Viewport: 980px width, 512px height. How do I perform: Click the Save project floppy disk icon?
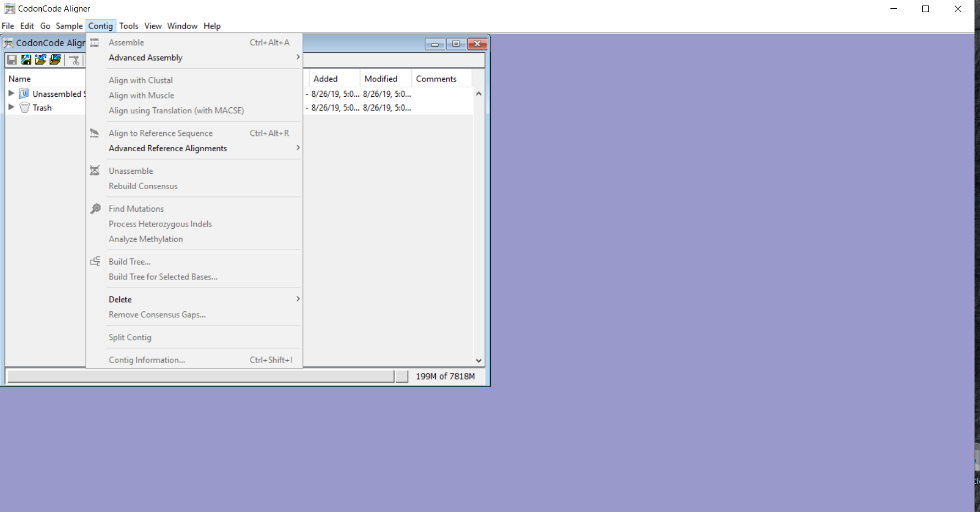click(x=12, y=60)
